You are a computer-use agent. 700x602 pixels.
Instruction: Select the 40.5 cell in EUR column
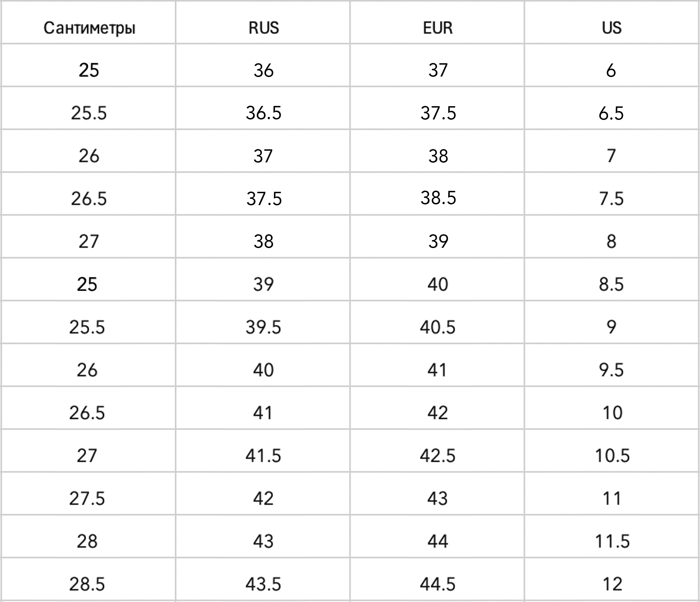(x=437, y=327)
